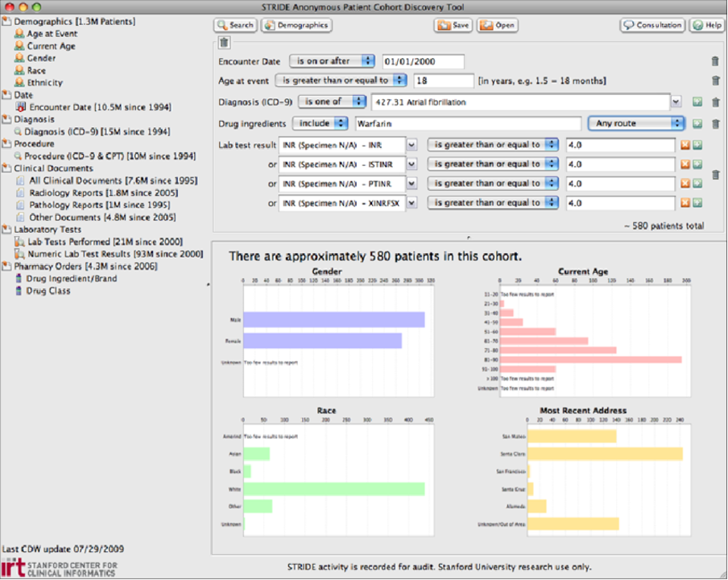
Task: Select Radiology Reports [1.8M since 2005]
Action: tap(97, 193)
